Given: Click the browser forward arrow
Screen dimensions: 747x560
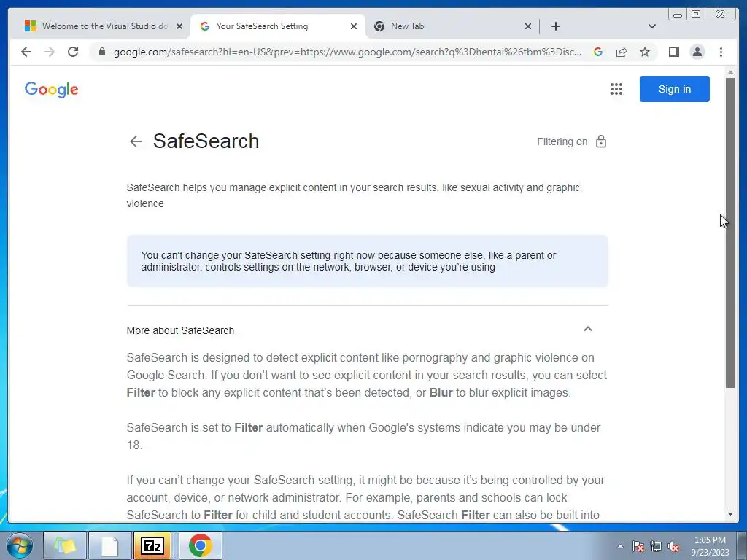Looking at the screenshot, I should pos(50,52).
